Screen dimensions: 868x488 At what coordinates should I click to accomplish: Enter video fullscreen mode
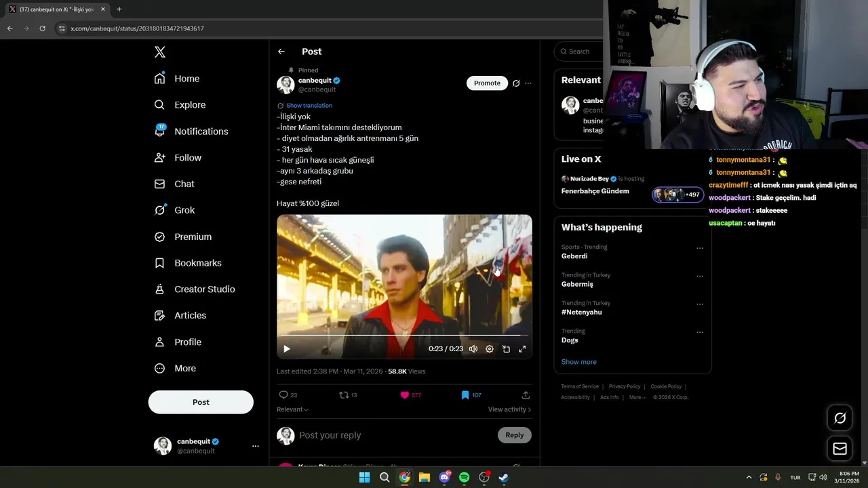coord(522,349)
